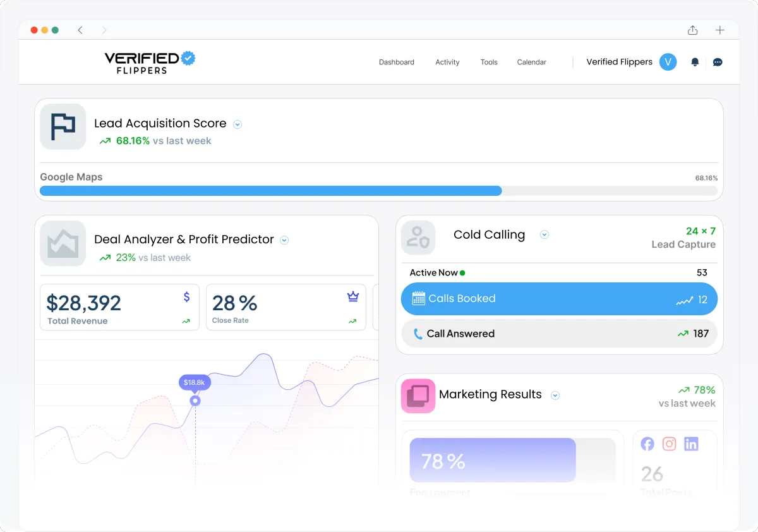Click the Facebook icon
The width and height of the screenshot is (758, 532).
[647, 444]
